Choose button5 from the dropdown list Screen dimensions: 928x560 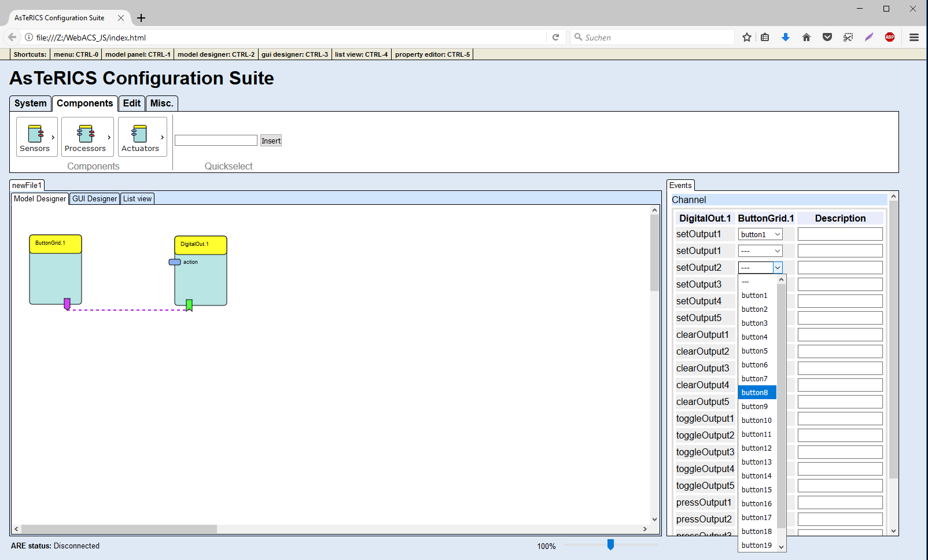[x=757, y=351]
